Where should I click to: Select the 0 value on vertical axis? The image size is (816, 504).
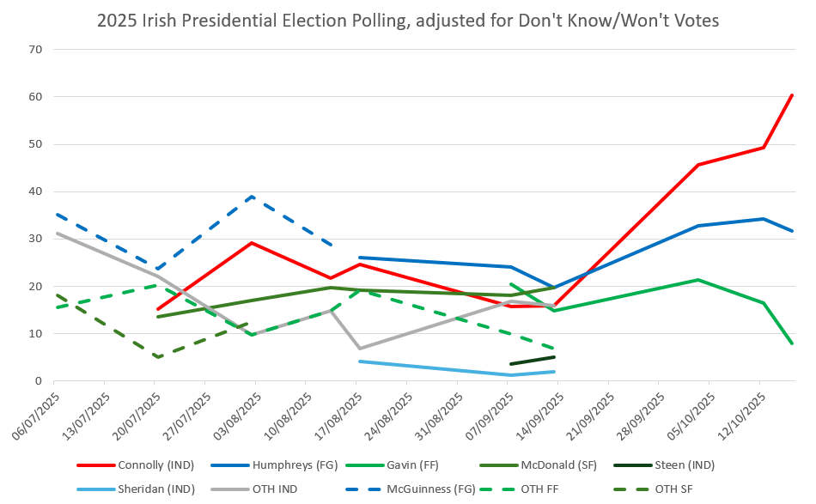[39, 381]
